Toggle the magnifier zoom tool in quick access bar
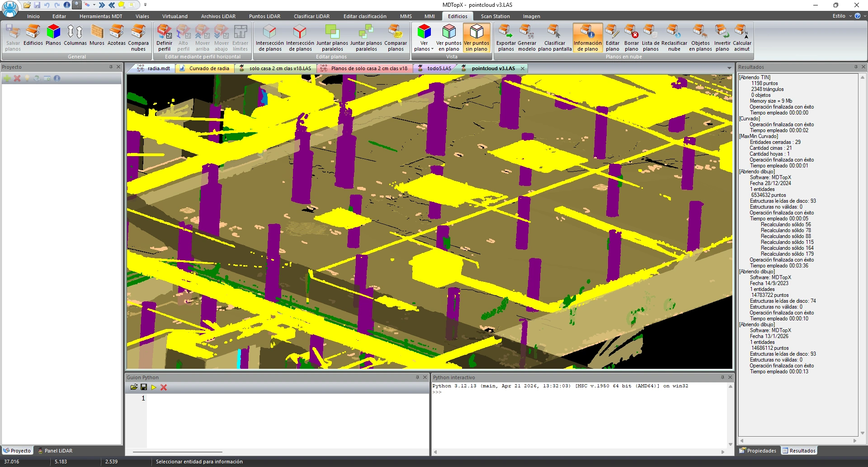868x467 pixels. pyautogui.click(x=77, y=5)
